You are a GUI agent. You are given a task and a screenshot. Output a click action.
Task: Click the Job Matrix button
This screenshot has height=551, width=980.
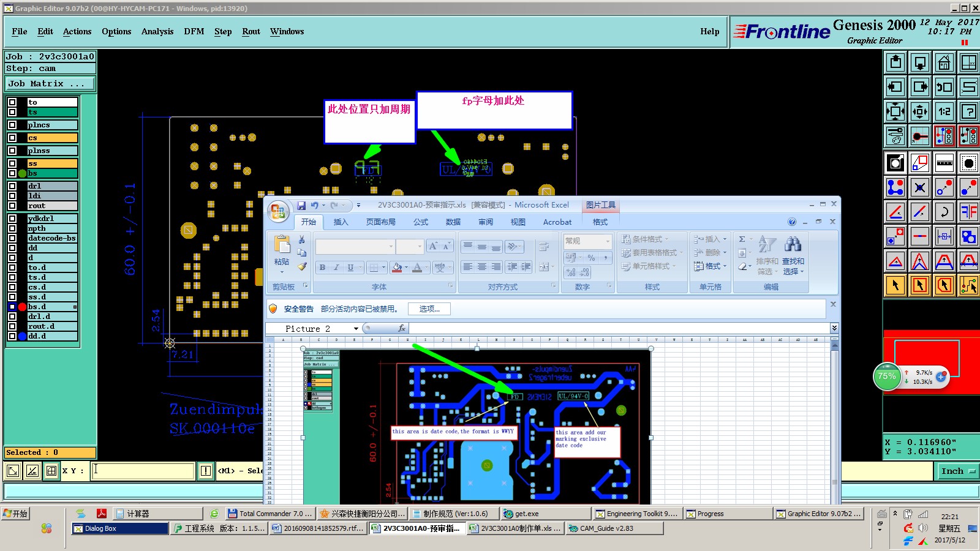click(50, 84)
